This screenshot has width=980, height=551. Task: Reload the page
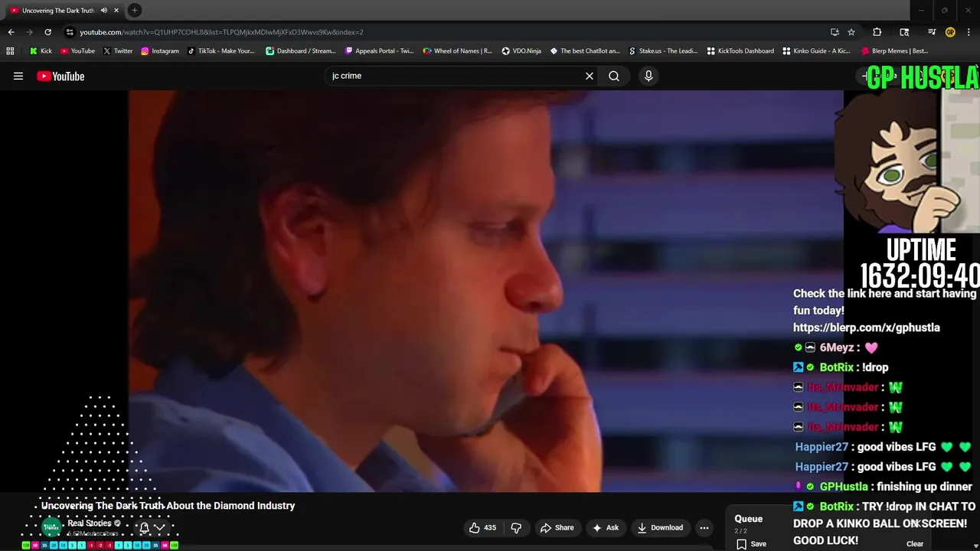coord(47,32)
